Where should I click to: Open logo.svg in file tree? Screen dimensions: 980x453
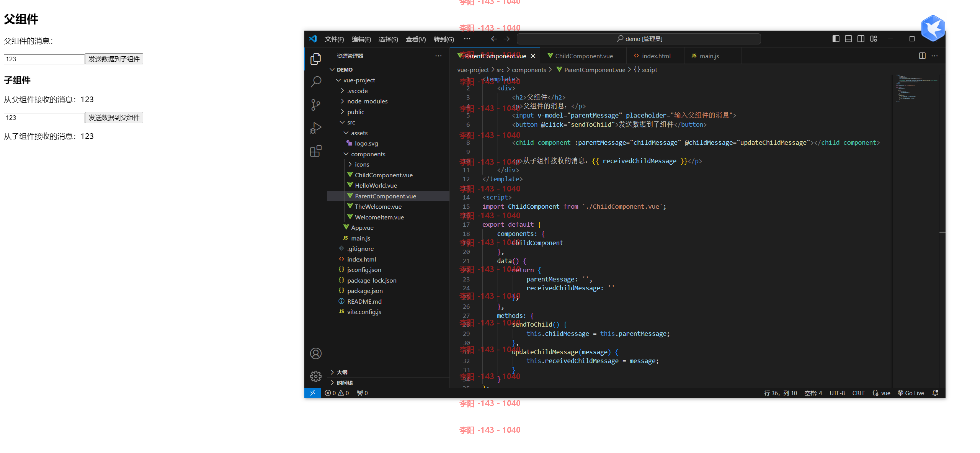388,143
